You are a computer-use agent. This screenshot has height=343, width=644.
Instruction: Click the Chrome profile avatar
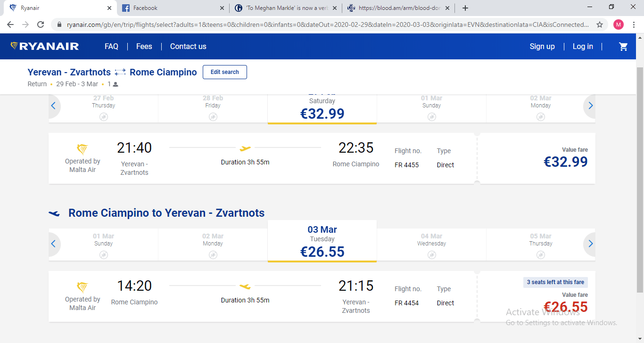(618, 24)
